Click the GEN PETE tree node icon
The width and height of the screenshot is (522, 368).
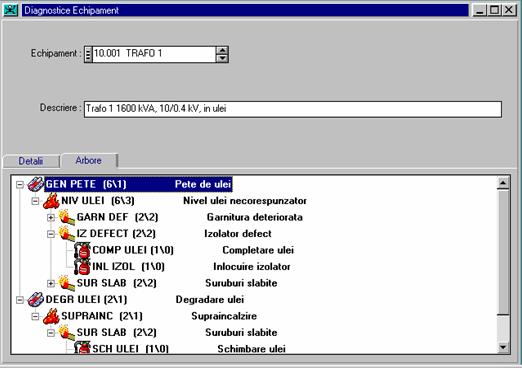[x=35, y=184]
